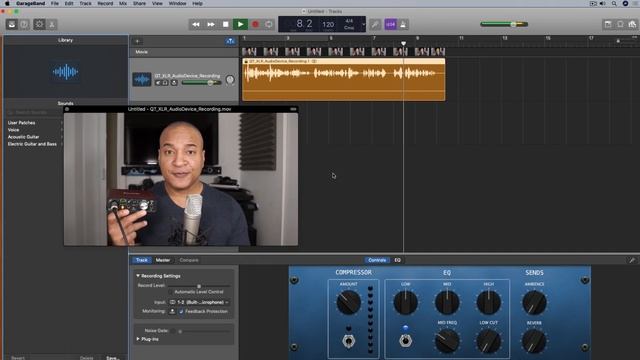Open the LCD display mode dropdown arrow

(x=363, y=24)
